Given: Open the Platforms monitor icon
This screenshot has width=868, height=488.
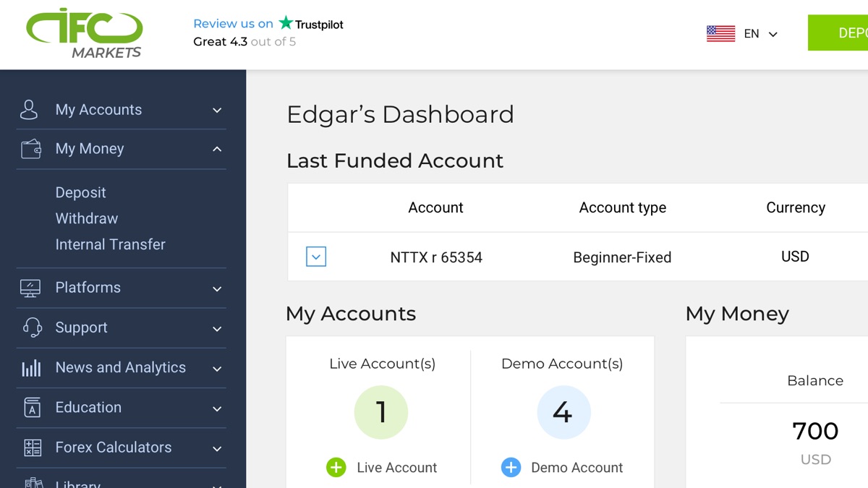Looking at the screenshot, I should click(29, 287).
